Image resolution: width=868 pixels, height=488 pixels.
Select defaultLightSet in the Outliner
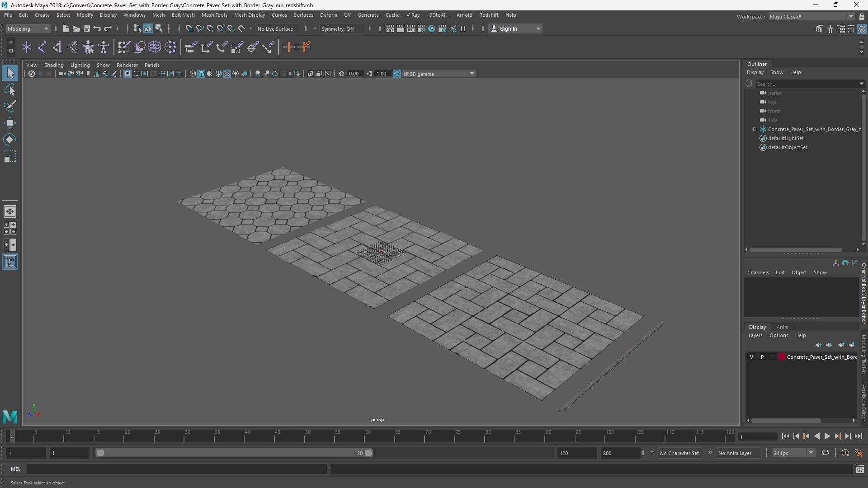point(786,138)
